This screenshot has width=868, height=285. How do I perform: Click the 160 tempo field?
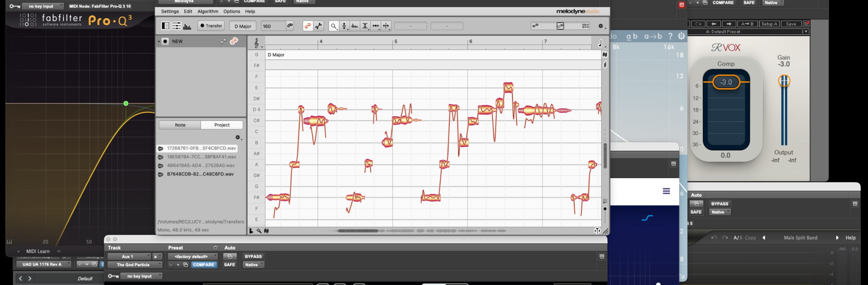tap(273, 26)
